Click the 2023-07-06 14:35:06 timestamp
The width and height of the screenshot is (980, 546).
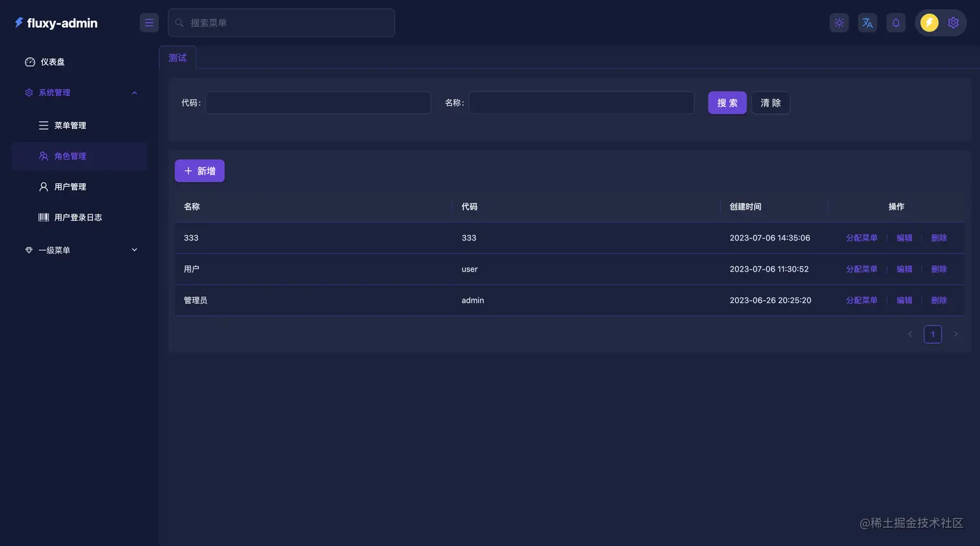pos(770,238)
